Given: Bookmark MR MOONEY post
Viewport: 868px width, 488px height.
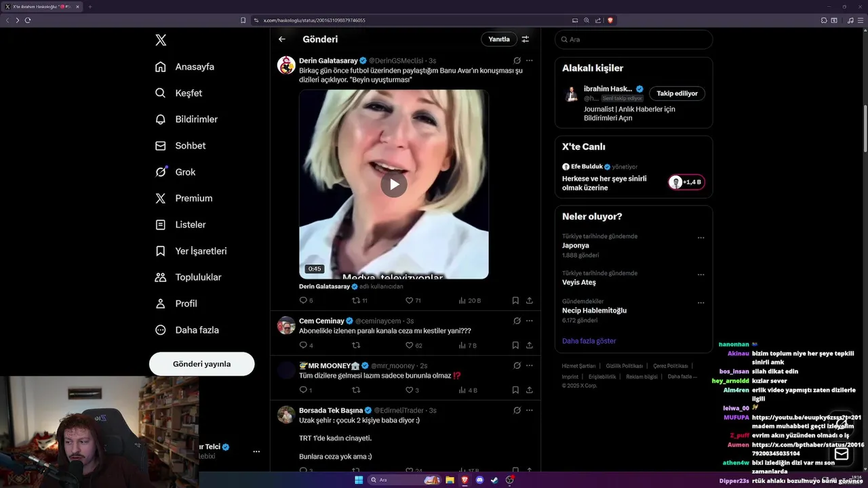Looking at the screenshot, I should tap(515, 390).
